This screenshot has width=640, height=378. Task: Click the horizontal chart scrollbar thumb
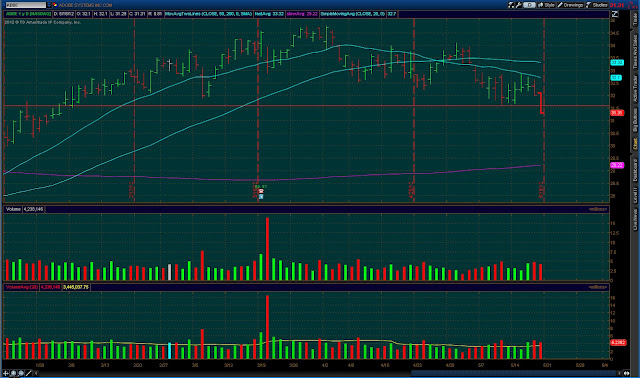click(514, 373)
